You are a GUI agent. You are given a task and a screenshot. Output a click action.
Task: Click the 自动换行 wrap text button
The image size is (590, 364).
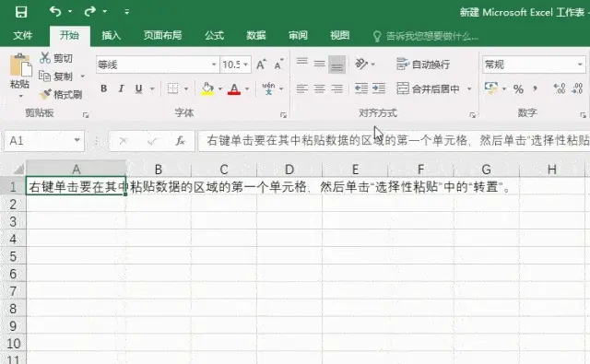tap(423, 65)
